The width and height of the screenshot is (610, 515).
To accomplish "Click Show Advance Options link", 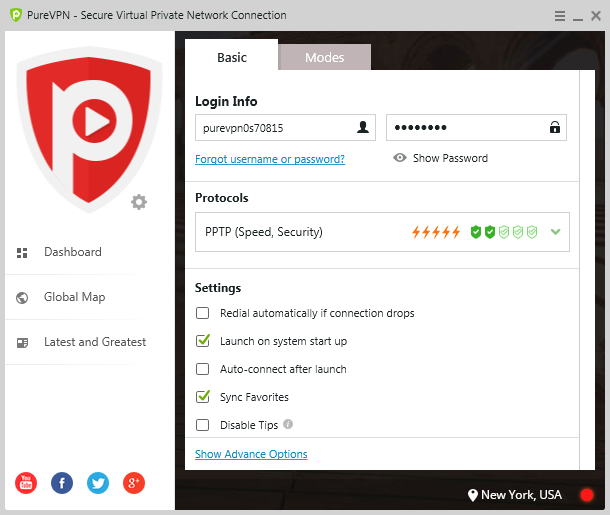I will [x=251, y=454].
